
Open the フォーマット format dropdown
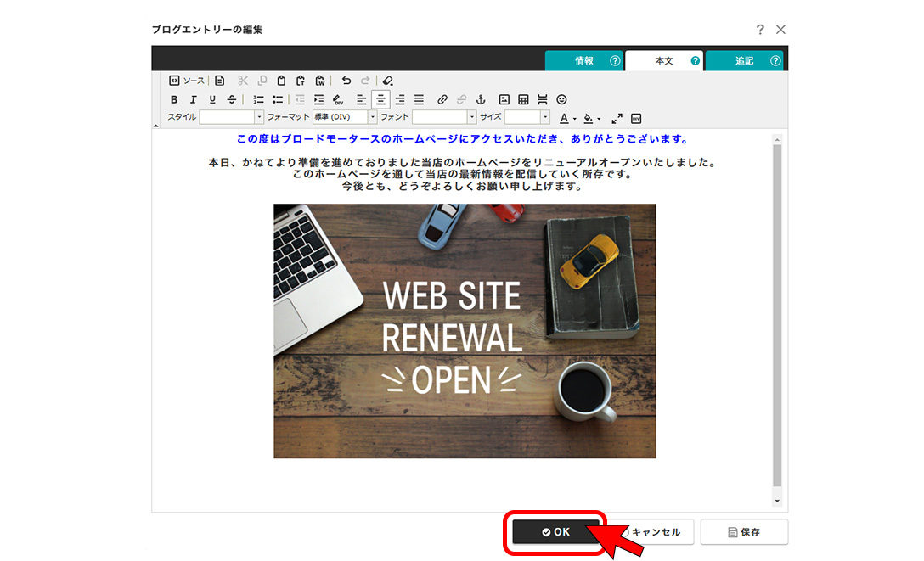point(345,117)
